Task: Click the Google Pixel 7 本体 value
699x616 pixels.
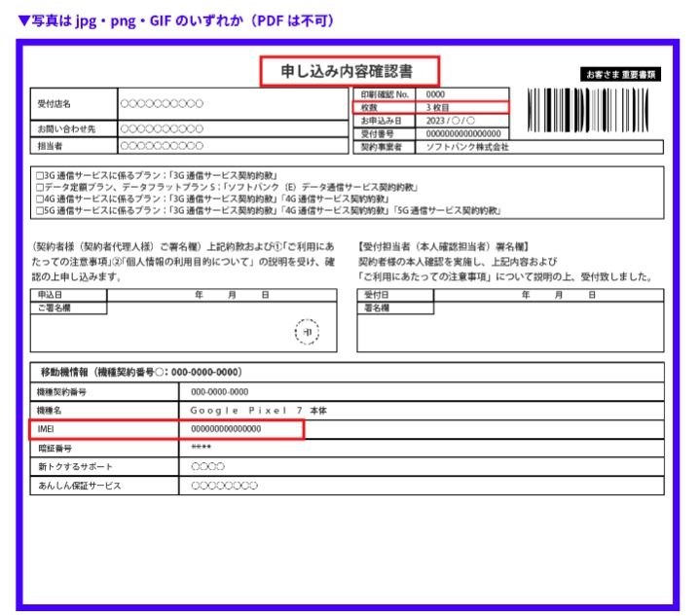Action: tap(259, 411)
